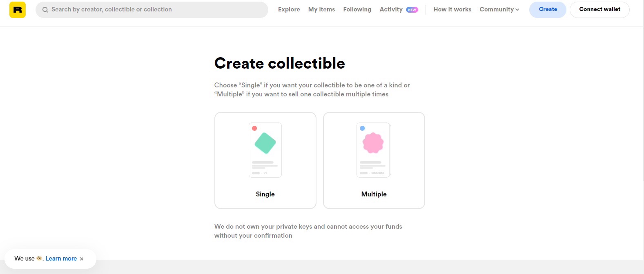Click the green diamond Single collectible illustration
The width and height of the screenshot is (644, 274).
[265, 143]
